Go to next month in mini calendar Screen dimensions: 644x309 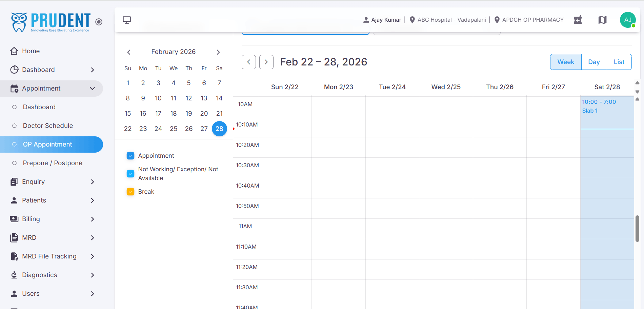coord(218,52)
